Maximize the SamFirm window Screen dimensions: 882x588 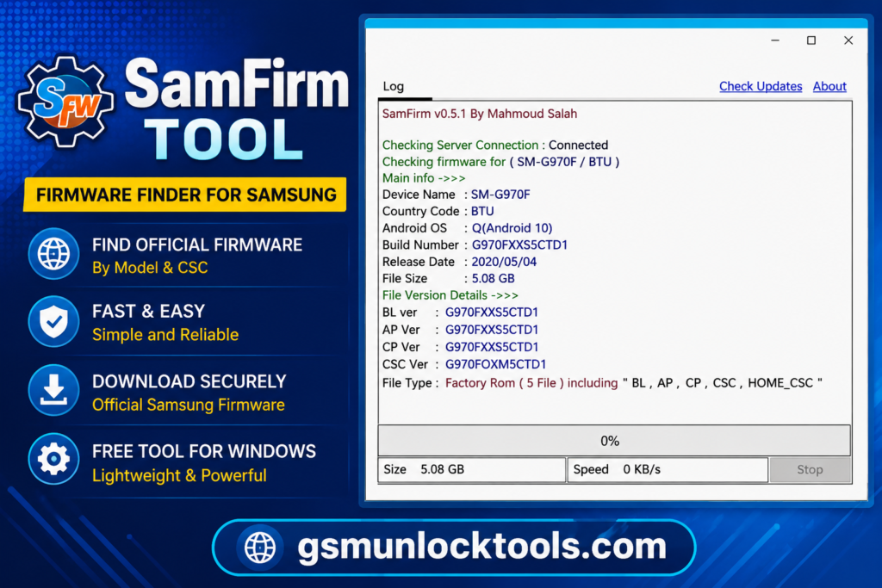click(x=811, y=40)
